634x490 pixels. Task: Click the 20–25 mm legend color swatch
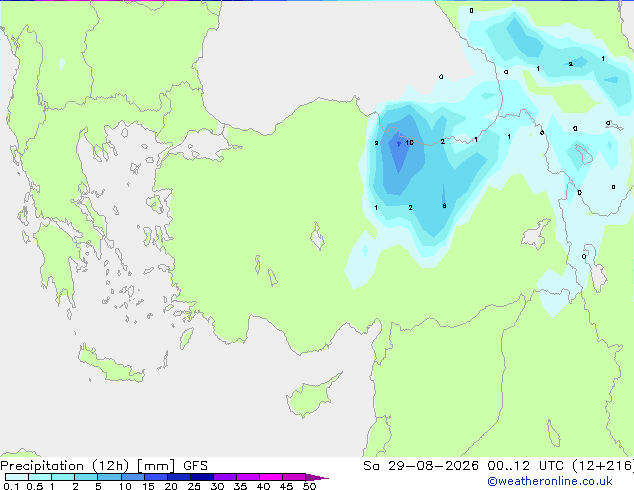179,477
